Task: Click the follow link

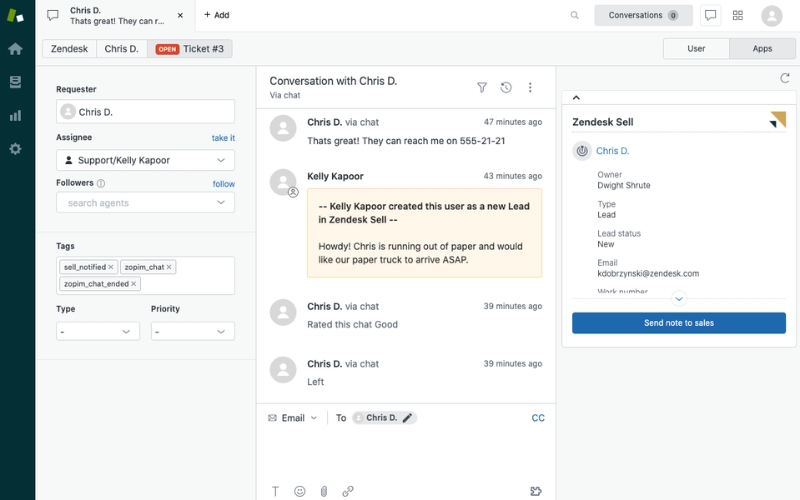Action: tap(223, 184)
